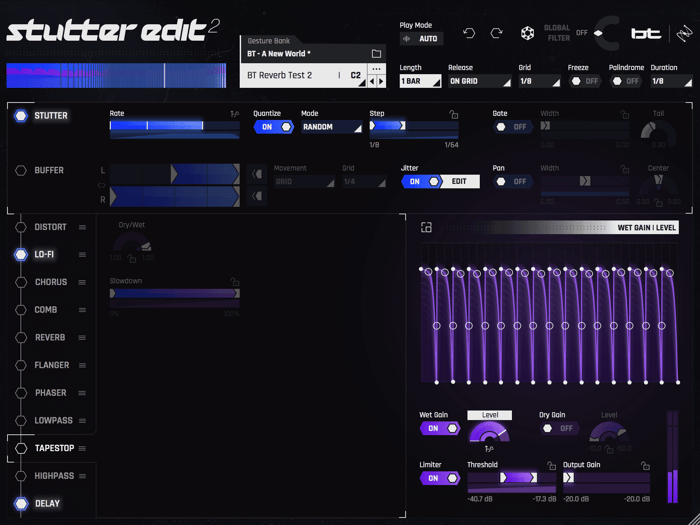Screen dimensions: 700x525
Task: Go to next gesture with right arrow
Action: point(381,81)
